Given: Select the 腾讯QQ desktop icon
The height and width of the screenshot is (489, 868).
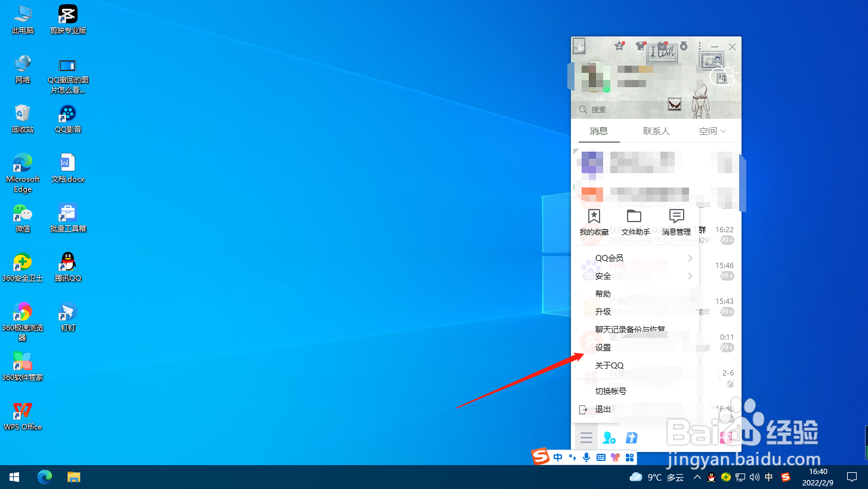Looking at the screenshot, I should coord(68,267).
